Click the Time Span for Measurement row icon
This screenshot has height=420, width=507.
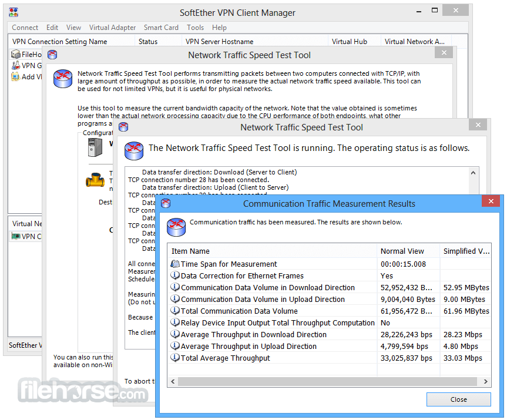(x=175, y=264)
